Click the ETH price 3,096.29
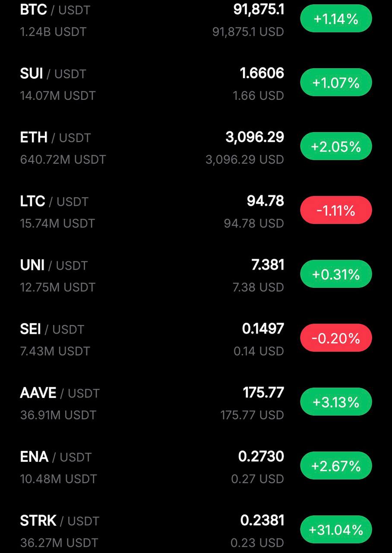Viewport: 392px width, 553px height. point(255,137)
